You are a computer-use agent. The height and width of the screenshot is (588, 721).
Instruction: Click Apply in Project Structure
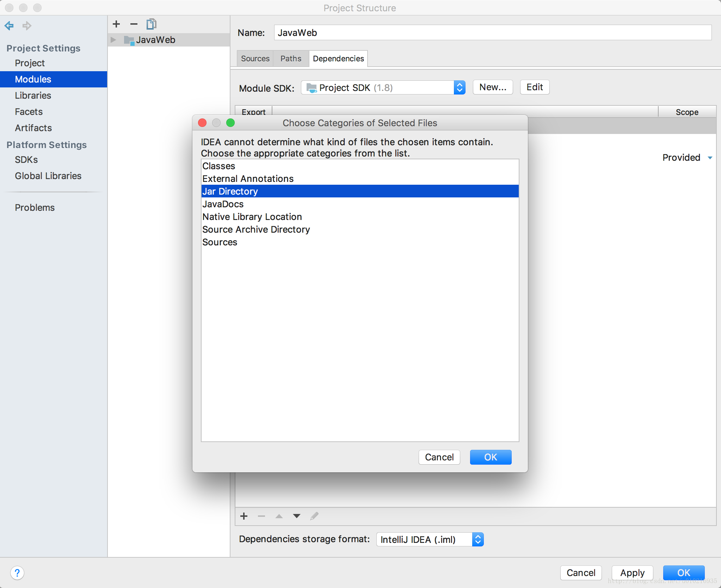[632, 573]
